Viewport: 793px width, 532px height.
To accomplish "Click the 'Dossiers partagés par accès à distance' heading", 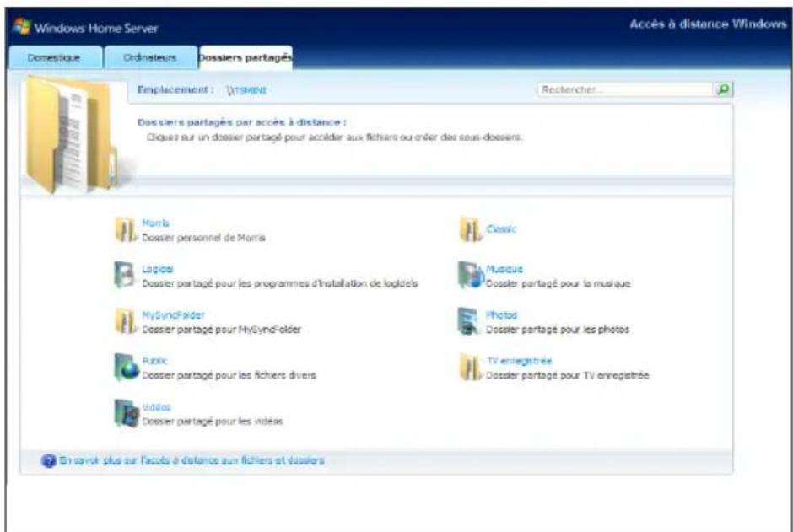I will [x=242, y=122].
